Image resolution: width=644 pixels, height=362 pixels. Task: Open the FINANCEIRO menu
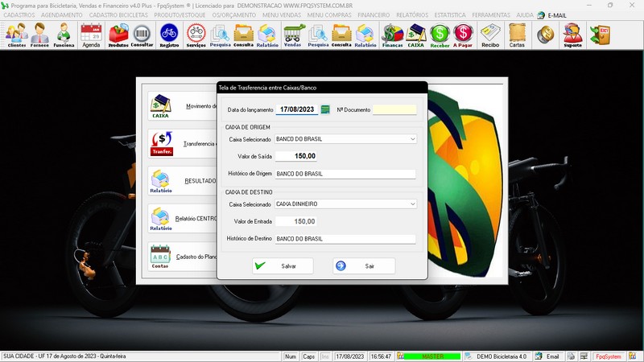pos(374,14)
